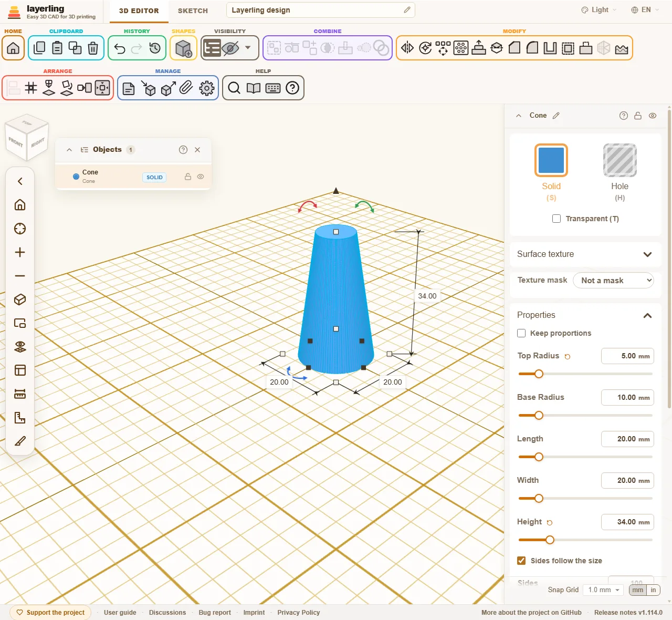Viewport: 672px width, 620px height.
Task: Click Support the project button
Action: [x=50, y=613]
